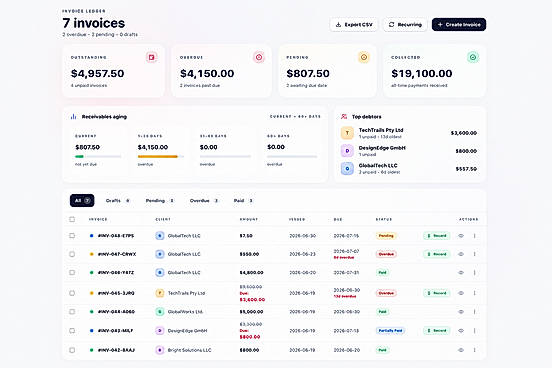Click DesignEdge GmbH avatar in Top debtors
The image size is (552, 368).
point(347,151)
